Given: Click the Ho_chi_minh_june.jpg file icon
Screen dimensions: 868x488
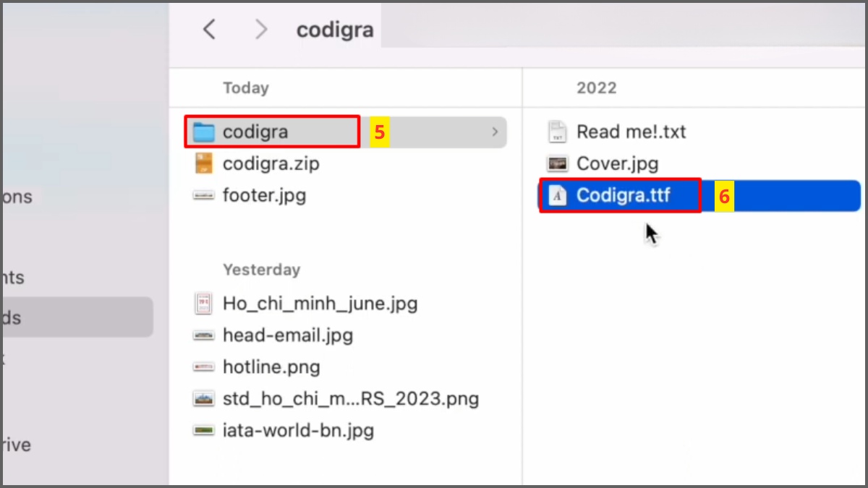Looking at the screenshot, I should click(203, 303).
